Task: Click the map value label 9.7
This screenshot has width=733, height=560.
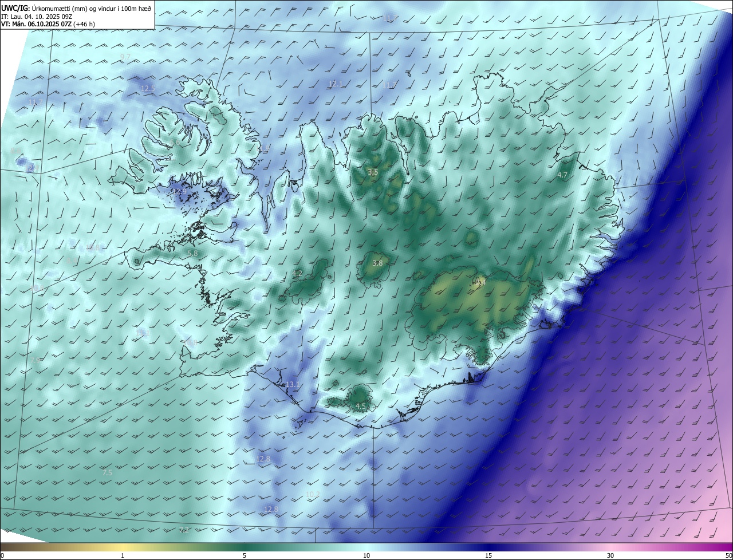Action: pos(125,57)
